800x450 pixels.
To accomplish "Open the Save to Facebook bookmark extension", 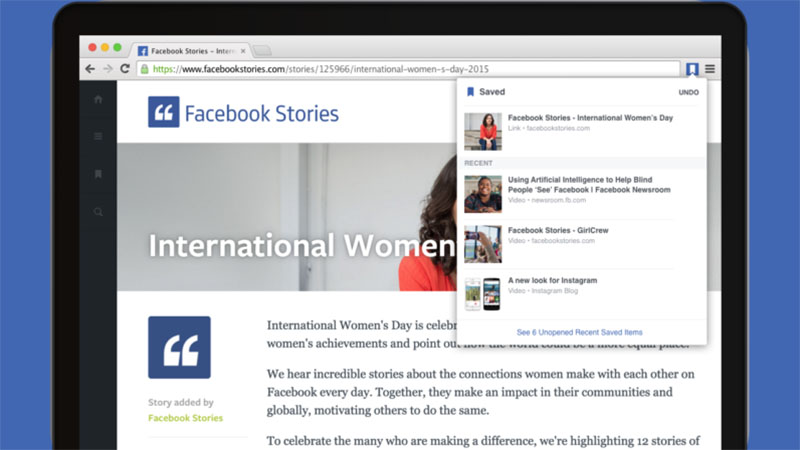I will coord(692,69).
